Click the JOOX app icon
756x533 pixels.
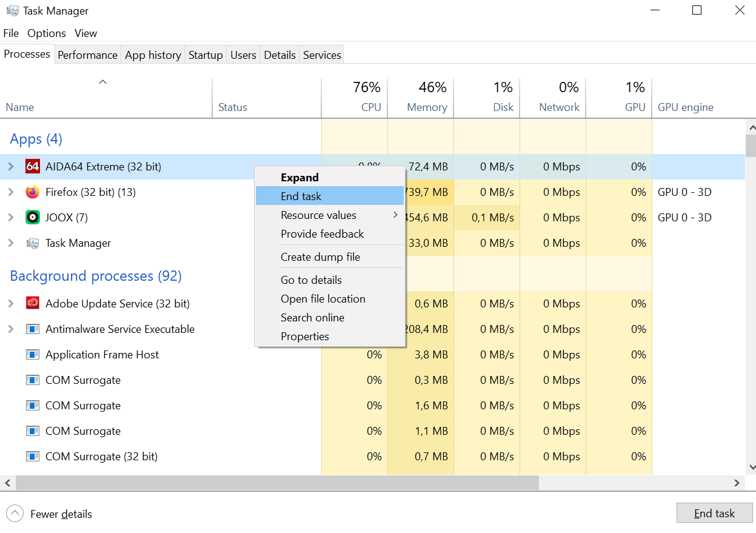33,218
